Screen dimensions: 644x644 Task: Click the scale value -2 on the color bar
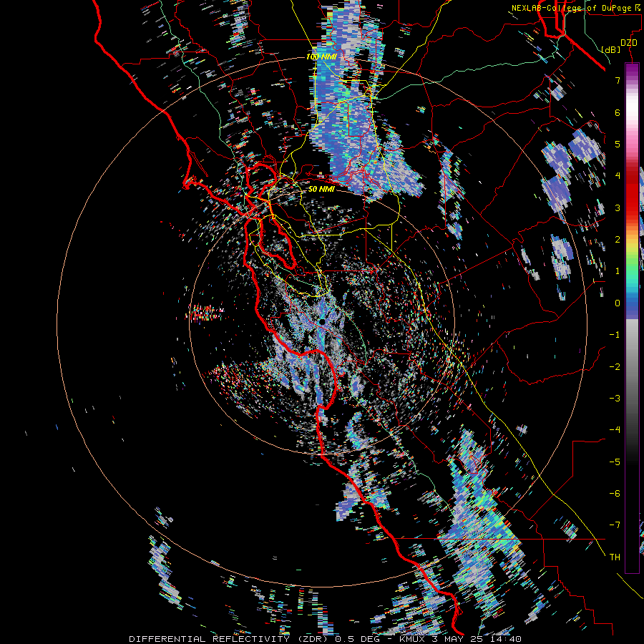(615, 367)
